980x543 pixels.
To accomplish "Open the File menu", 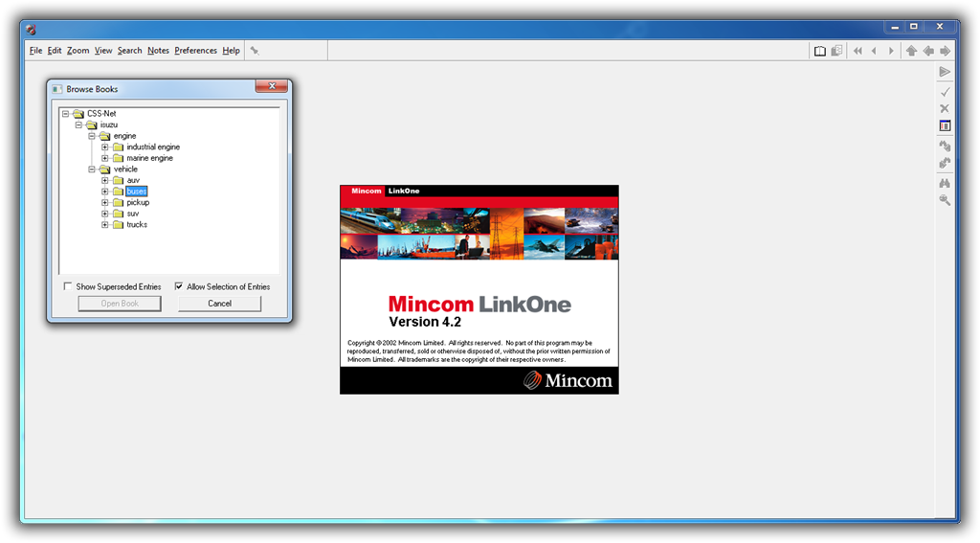I will [x=35, y=51].
